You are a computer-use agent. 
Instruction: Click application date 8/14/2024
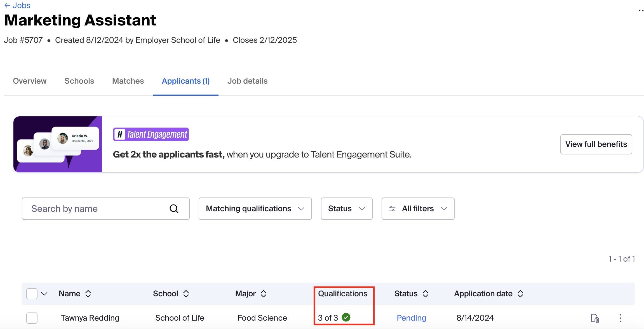coord(475,318)
